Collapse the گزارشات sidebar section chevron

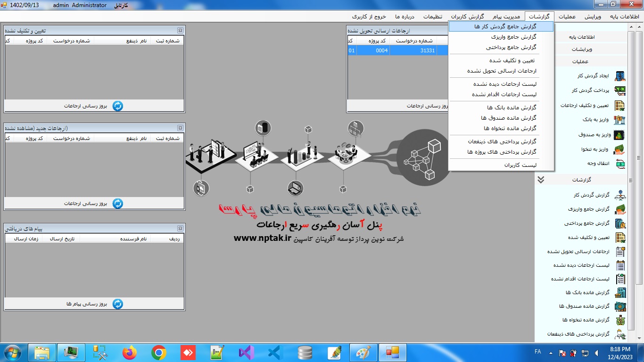541,180
